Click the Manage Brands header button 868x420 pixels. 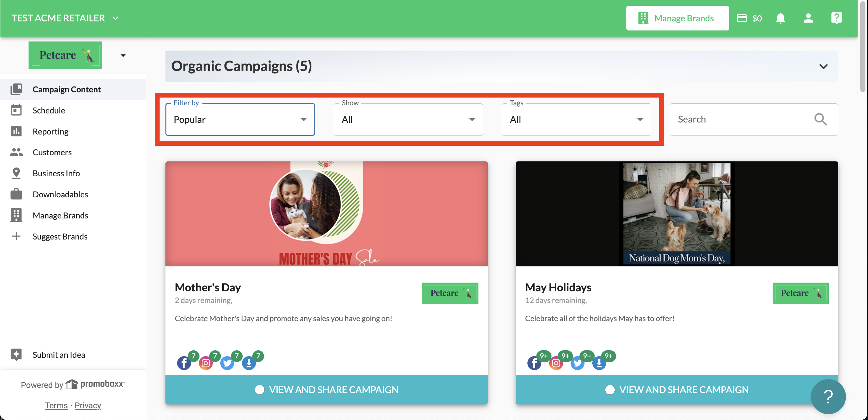[677, 18]
